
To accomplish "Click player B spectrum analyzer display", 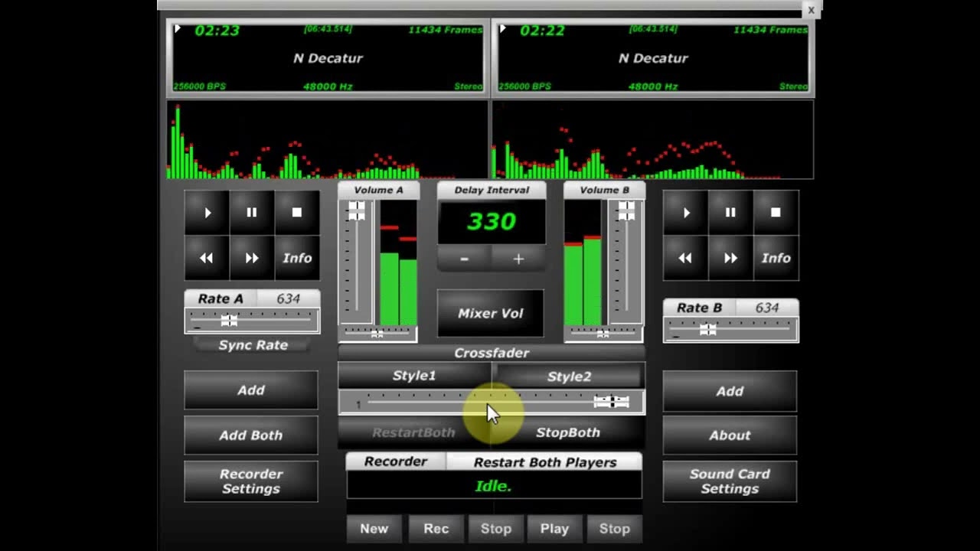I will coord(653,140).
